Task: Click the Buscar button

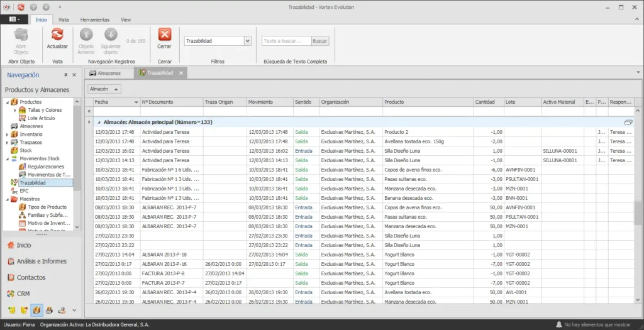Action: click(319, 41)
